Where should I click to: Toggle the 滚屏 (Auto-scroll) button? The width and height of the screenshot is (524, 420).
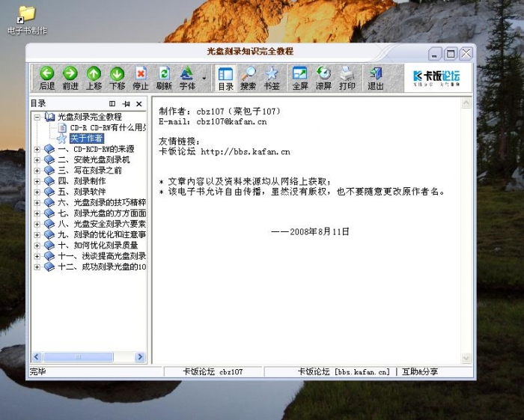323,77
